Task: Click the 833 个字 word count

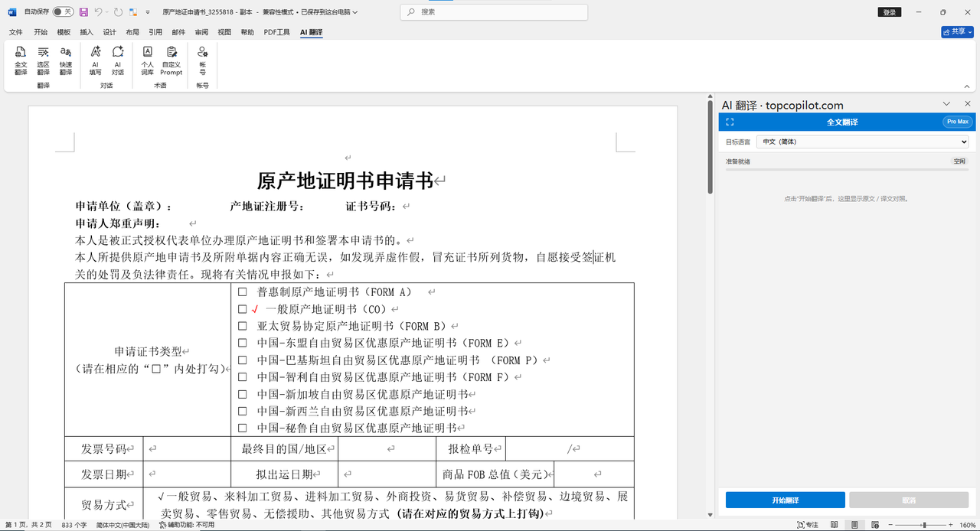Action: pyautogui.click(x=74, y=525)
